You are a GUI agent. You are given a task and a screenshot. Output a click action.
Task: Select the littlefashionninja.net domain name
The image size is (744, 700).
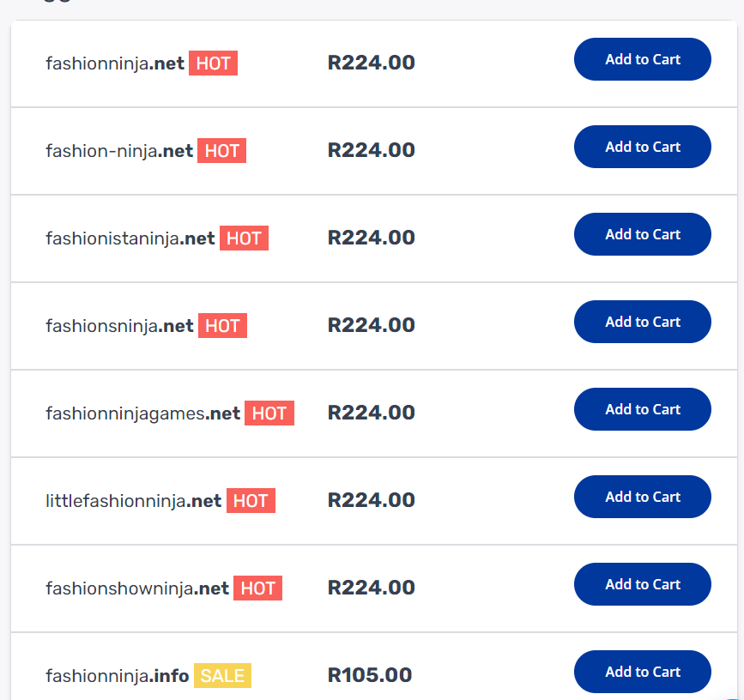(134, 501)
